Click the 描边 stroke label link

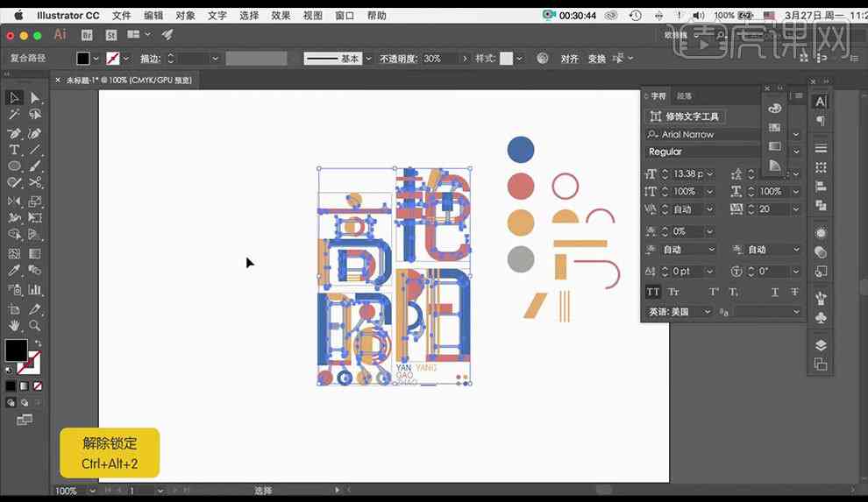click(150, 58)
